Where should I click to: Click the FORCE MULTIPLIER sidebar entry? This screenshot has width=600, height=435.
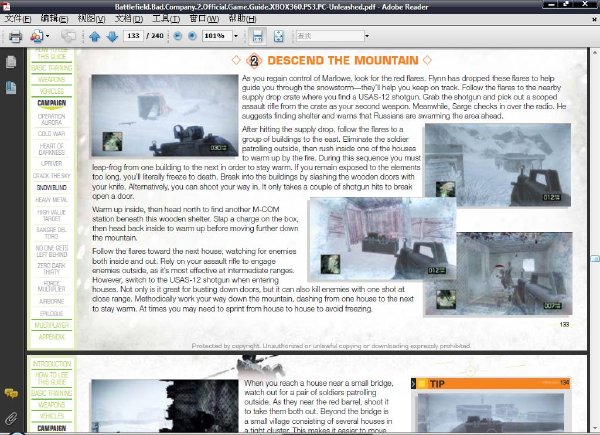(52, 286)
